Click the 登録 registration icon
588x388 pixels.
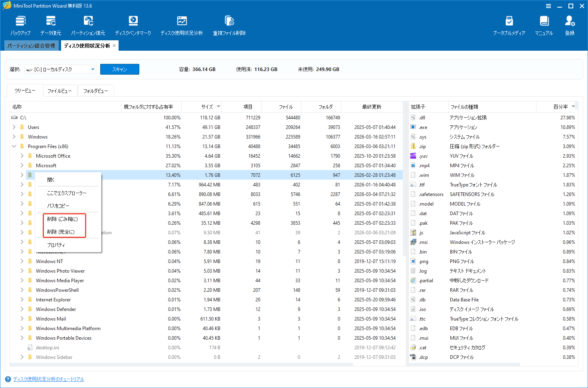570,25
